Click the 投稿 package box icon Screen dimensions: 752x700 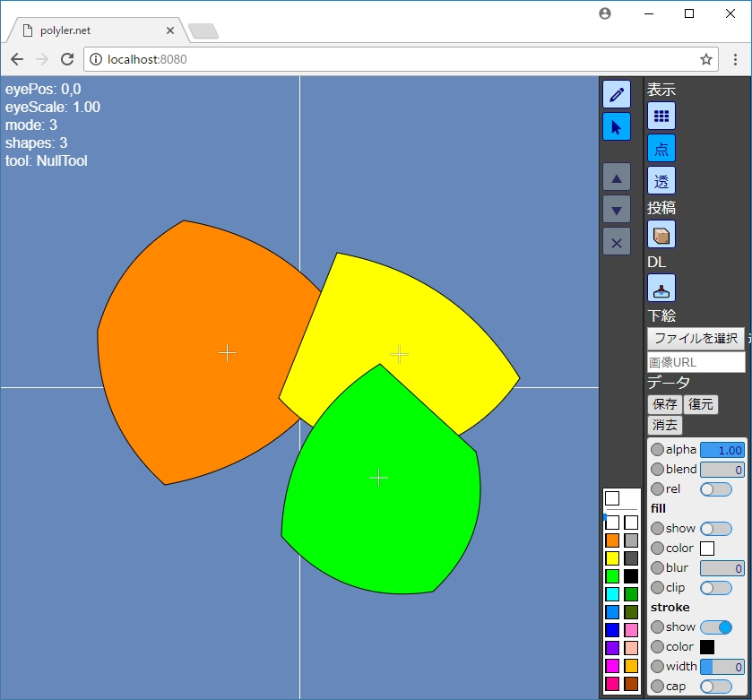point(661,235)
